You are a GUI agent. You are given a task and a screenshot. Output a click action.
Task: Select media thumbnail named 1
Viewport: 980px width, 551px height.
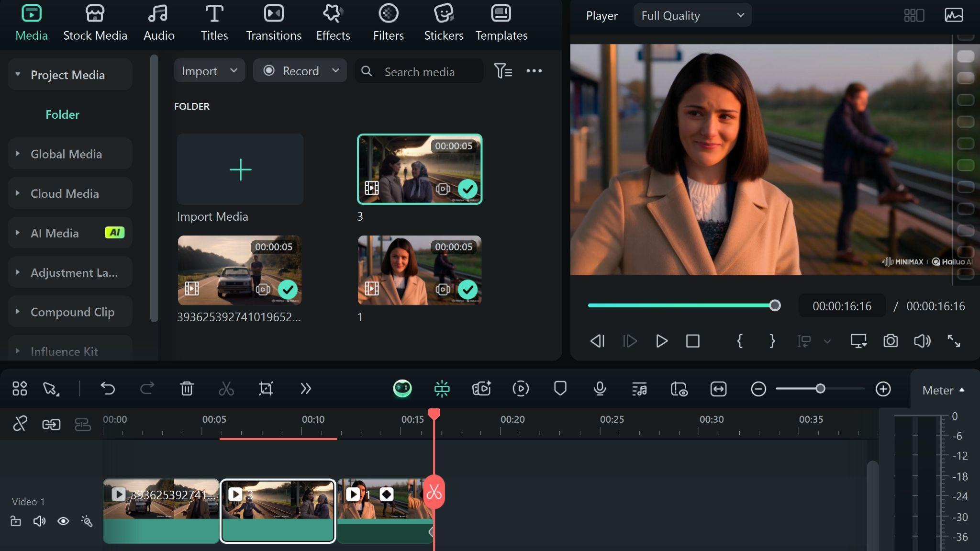[x=420, y=270]
